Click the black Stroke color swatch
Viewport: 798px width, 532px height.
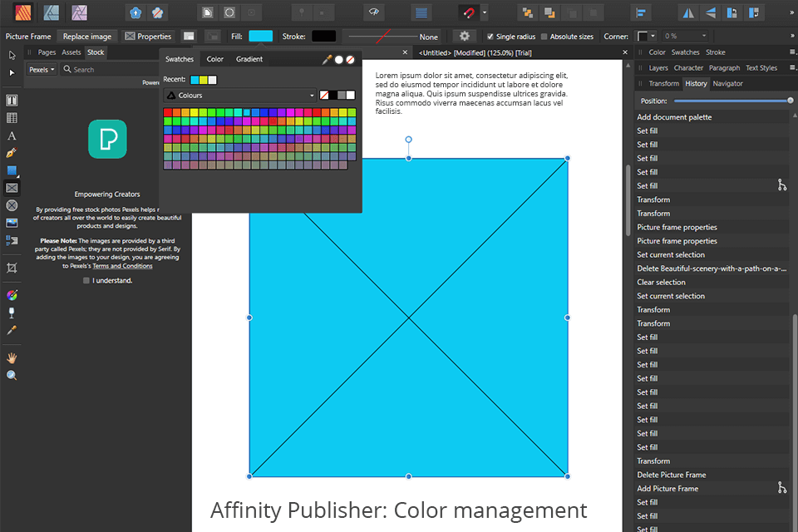click(323, 36)
